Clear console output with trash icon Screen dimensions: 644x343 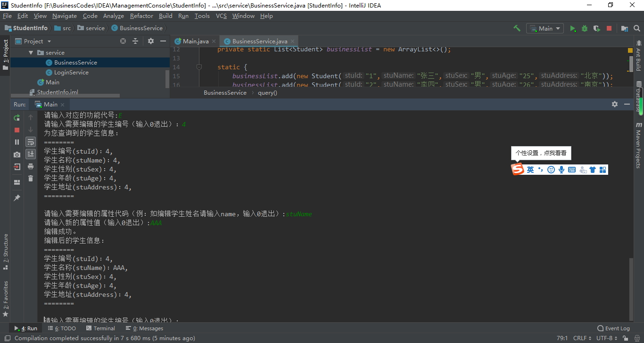tap(31, 178)
